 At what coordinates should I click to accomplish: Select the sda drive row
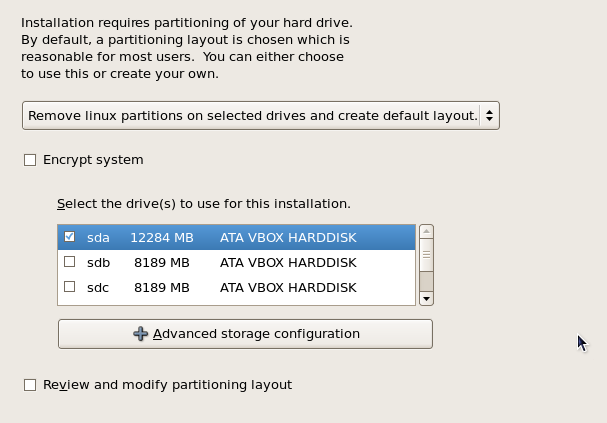click(x=236, y=237)
